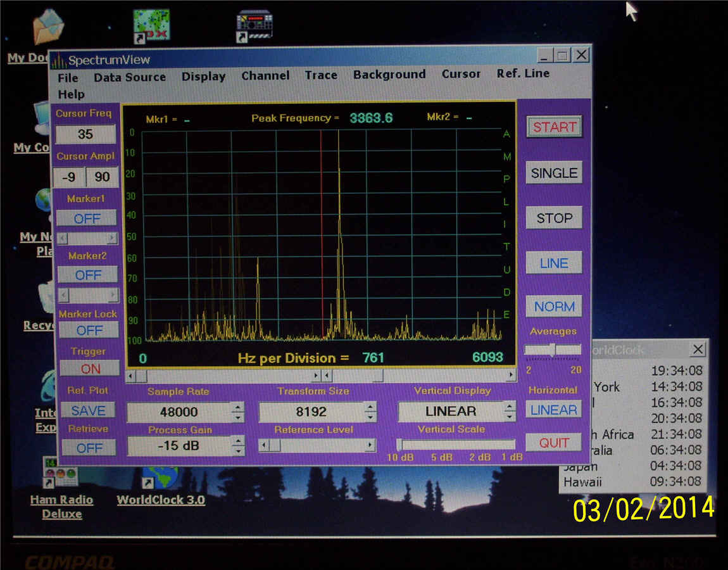Toggle Marker2 OFF button
The image size is (728, 570).
coord(88,275)
